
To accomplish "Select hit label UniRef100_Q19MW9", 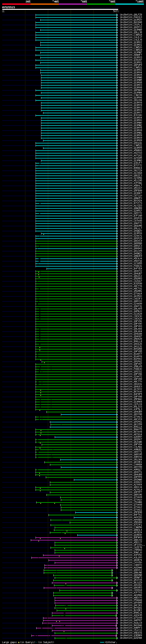I will coord(131,30).
